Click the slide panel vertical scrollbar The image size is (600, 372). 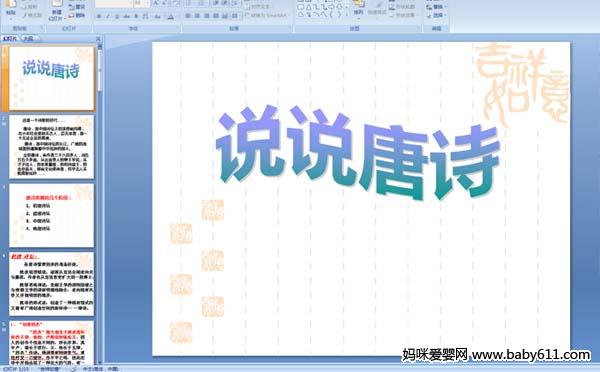coord(100,203)
